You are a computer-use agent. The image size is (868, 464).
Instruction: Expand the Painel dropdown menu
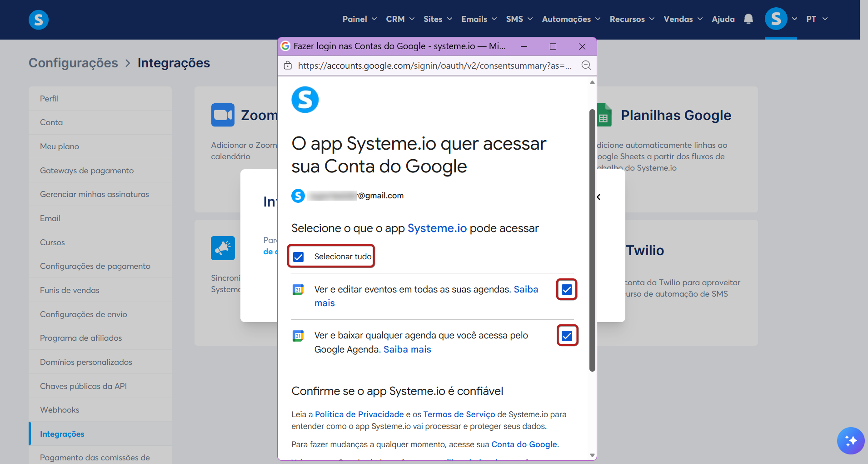[359, 19]
